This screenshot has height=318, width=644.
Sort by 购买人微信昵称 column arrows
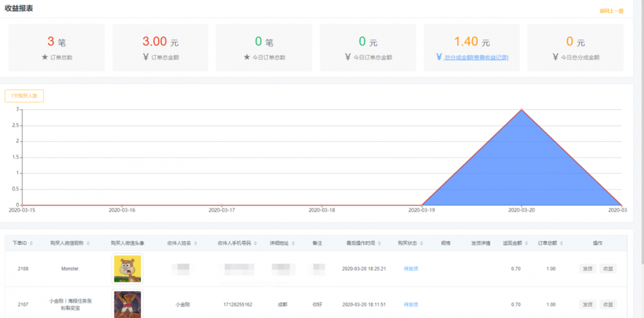point(89,243)
